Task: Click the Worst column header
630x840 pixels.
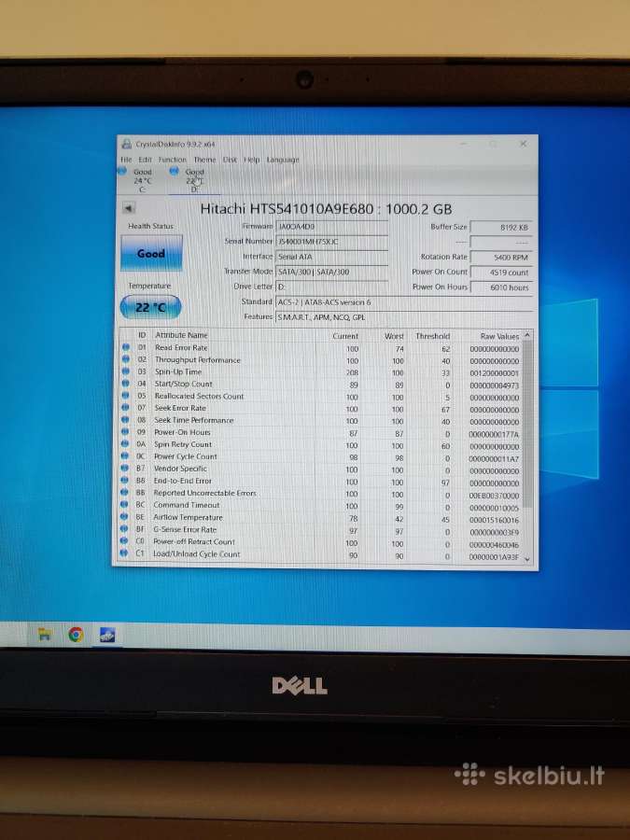Action: [x=394, y=336]
